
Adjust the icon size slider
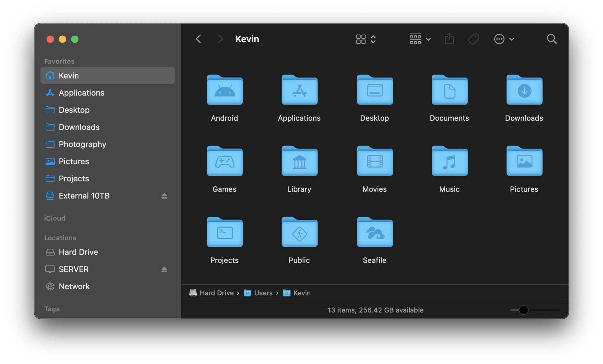click(523, 310)
